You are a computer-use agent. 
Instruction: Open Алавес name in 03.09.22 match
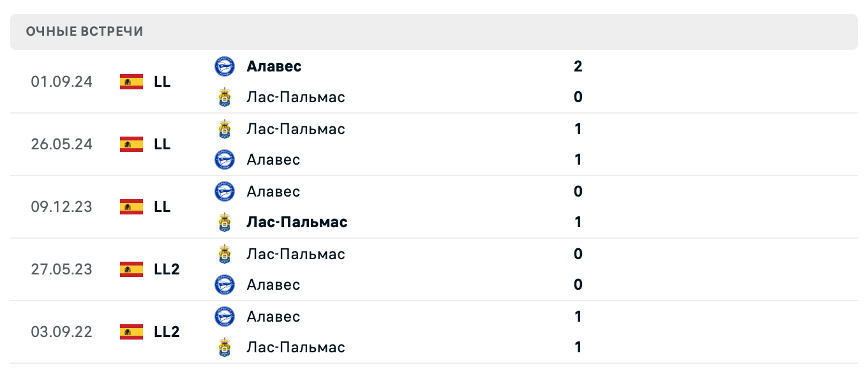click(x=273, y=317)
